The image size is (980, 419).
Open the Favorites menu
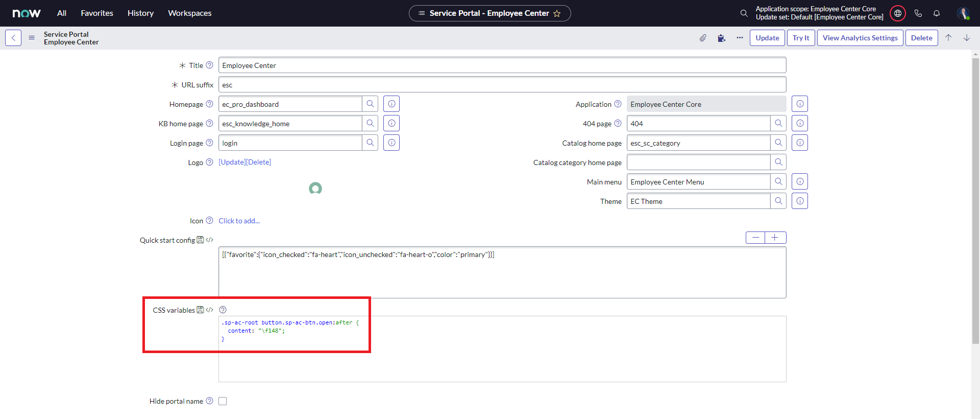[97, 13]
